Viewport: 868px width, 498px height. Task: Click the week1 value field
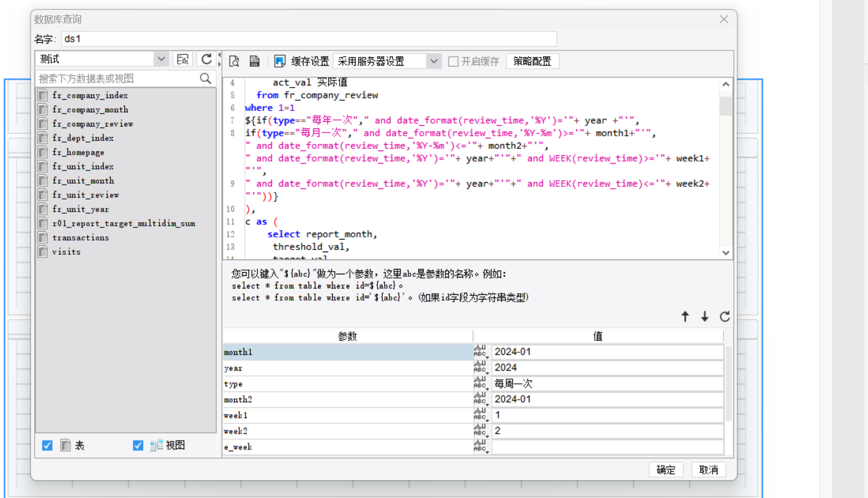(x=608, y=415)
